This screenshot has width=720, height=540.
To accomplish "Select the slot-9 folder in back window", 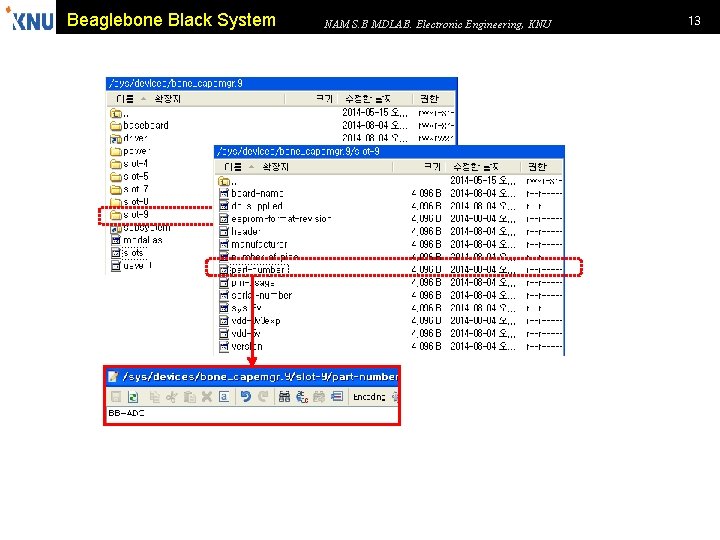I will coord(129,214).
